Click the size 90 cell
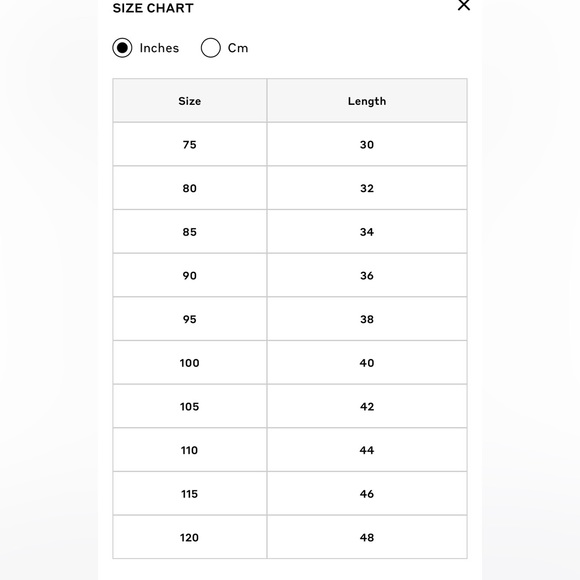This screenshot has height=580, width=580. click(x=190, y=275)
